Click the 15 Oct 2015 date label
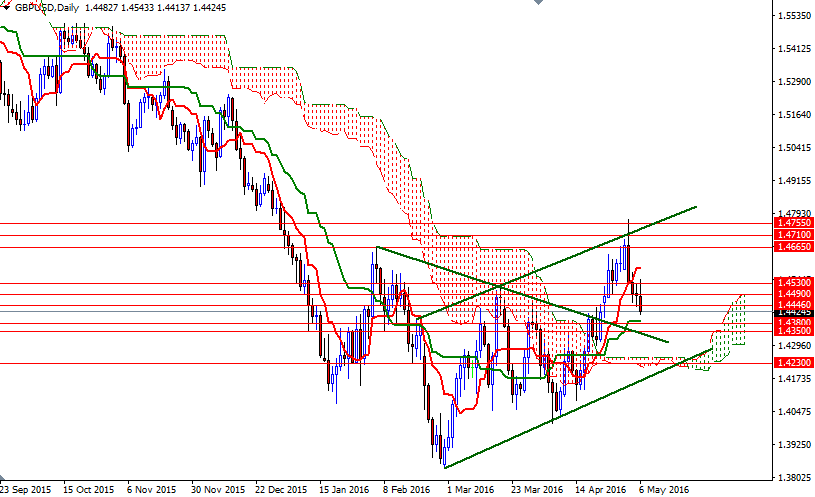This screenshot has width=815, height=497. coord(89,490)
